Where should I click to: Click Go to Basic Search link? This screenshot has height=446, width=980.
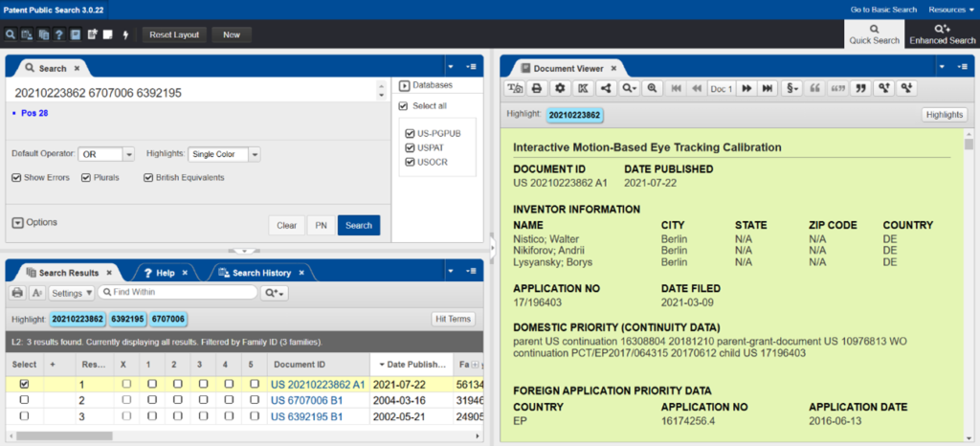tap(883, 10)
